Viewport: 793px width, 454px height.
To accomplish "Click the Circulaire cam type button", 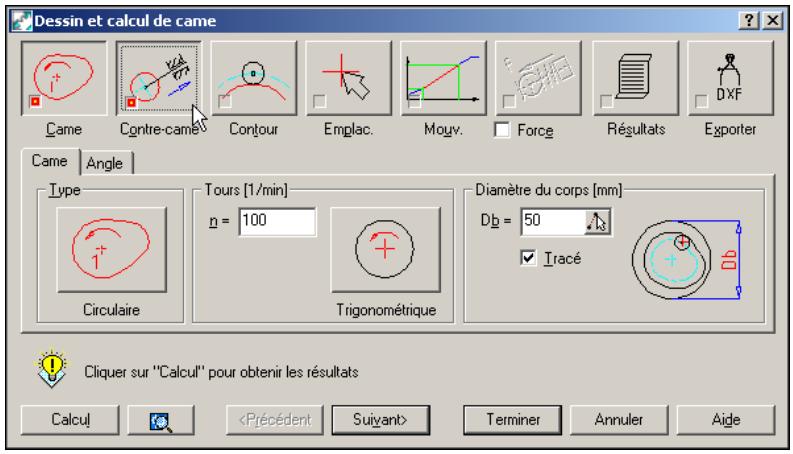I will (112, 249).
